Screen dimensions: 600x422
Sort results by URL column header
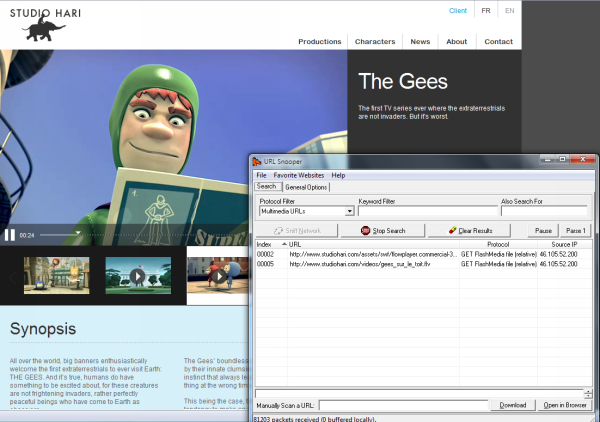pos(373,244)
